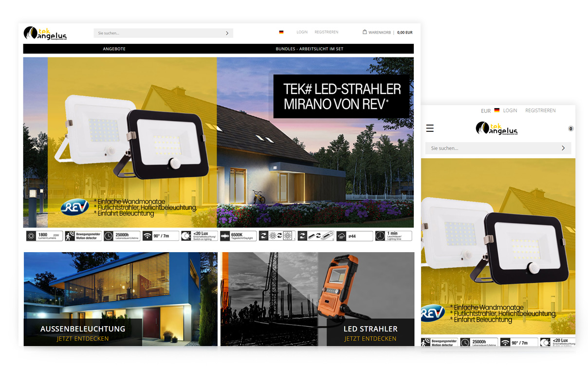Click 'Einfache Wandmonatage' text on desktop banner
Screen dimensions: 588x367
point(130,202)
